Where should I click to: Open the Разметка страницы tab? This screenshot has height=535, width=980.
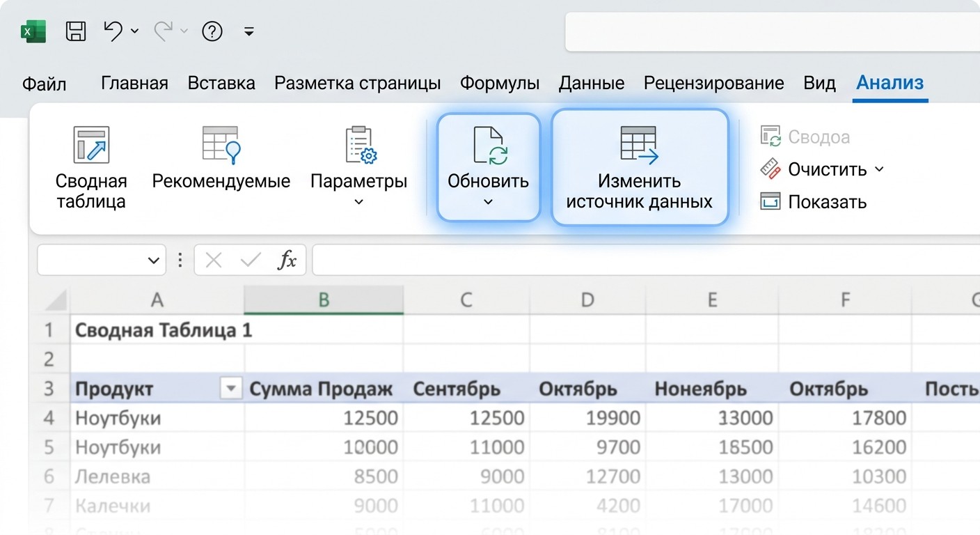[358, 83]
